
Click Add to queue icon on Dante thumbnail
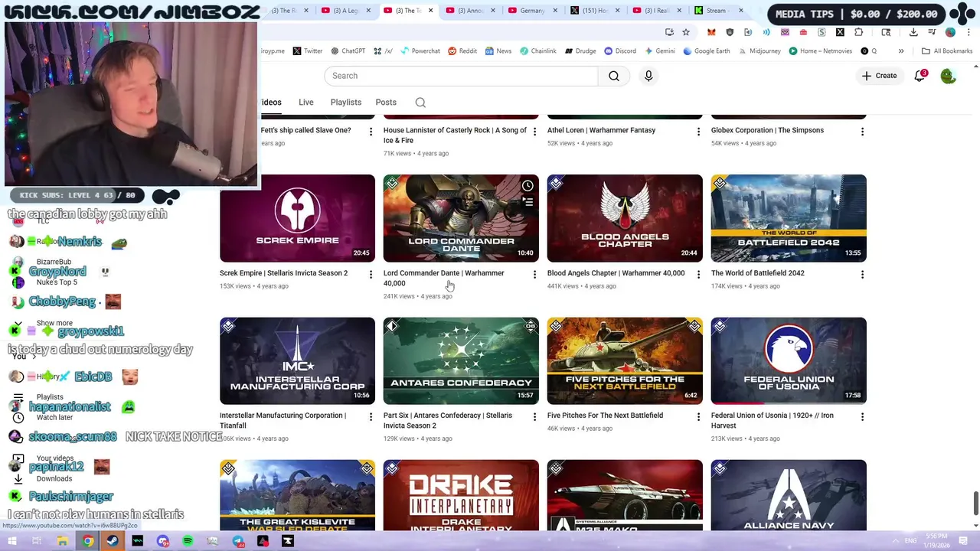pyautogui.click(x=528, y=202)
